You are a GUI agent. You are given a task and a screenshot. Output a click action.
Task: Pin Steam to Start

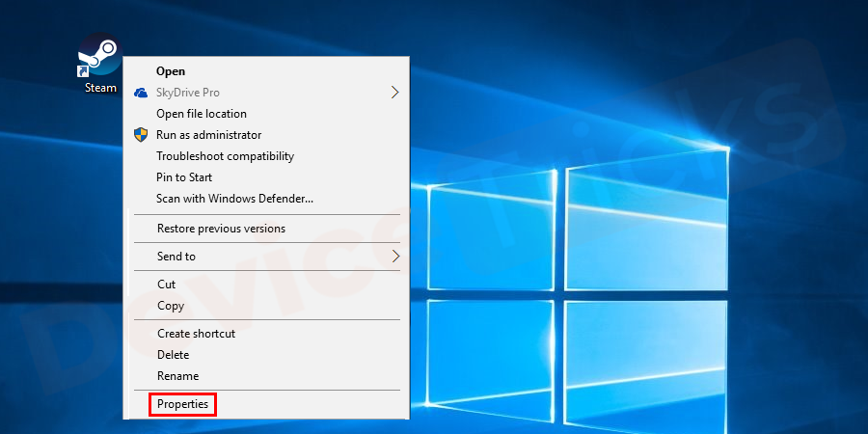(184, 177)
